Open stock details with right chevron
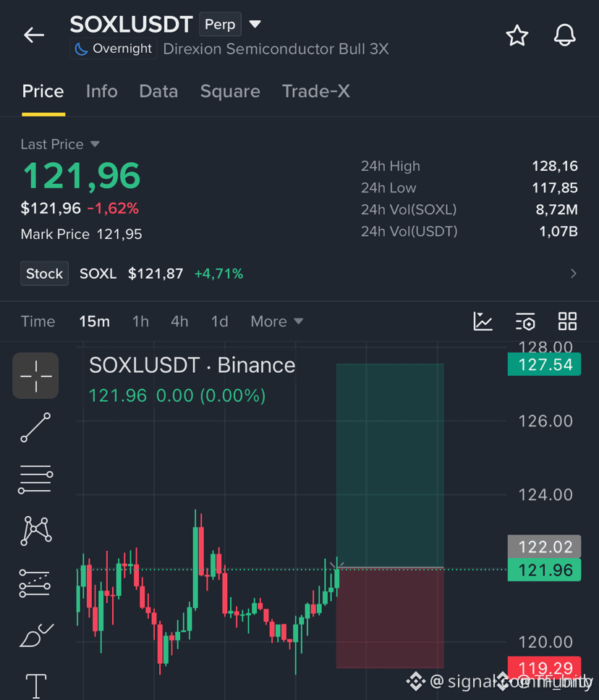This screenshot has width=599, height=700. pos(574,273)
